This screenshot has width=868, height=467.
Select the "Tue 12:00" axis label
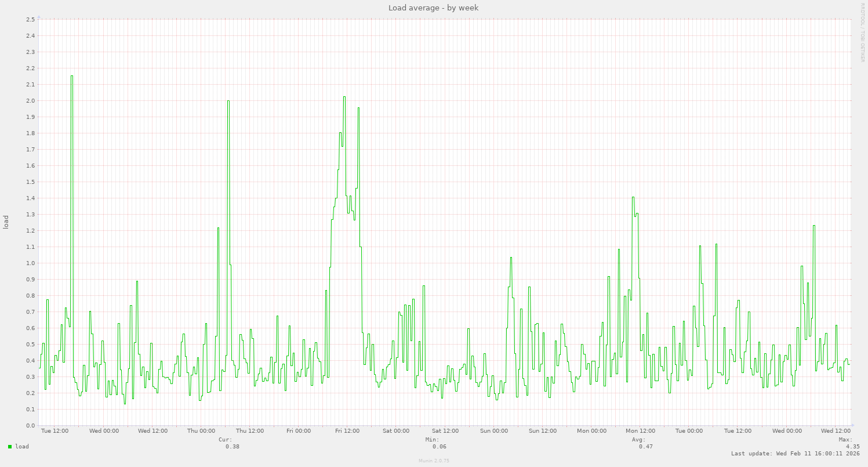point(56,431)
